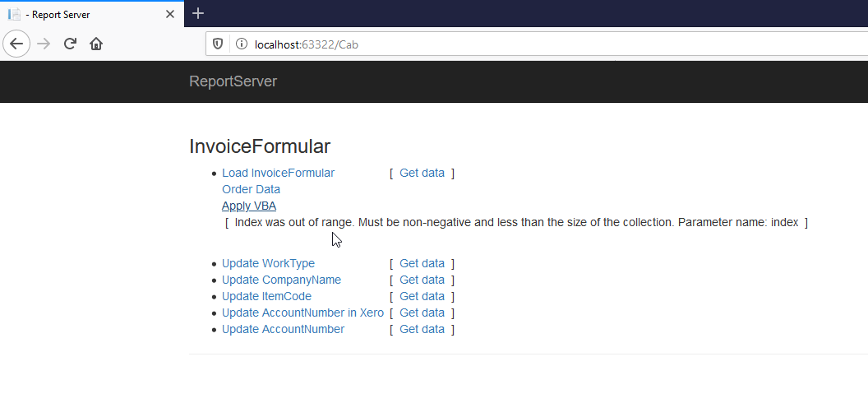Image resolution: width=868 pixels, height=403 pixels.
Task: Click the localhost address bar field
Action: coord(493,44)
